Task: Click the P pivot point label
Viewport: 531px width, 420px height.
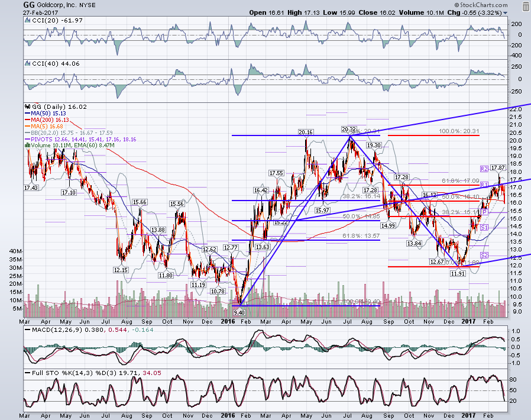Action: tap(485, 212)
